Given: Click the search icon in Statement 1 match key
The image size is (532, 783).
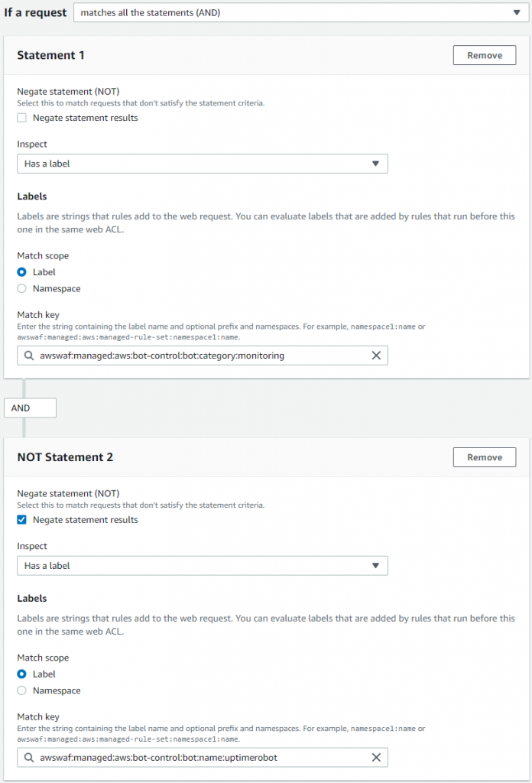Looking at the screenshot, I should coord(30,355).
